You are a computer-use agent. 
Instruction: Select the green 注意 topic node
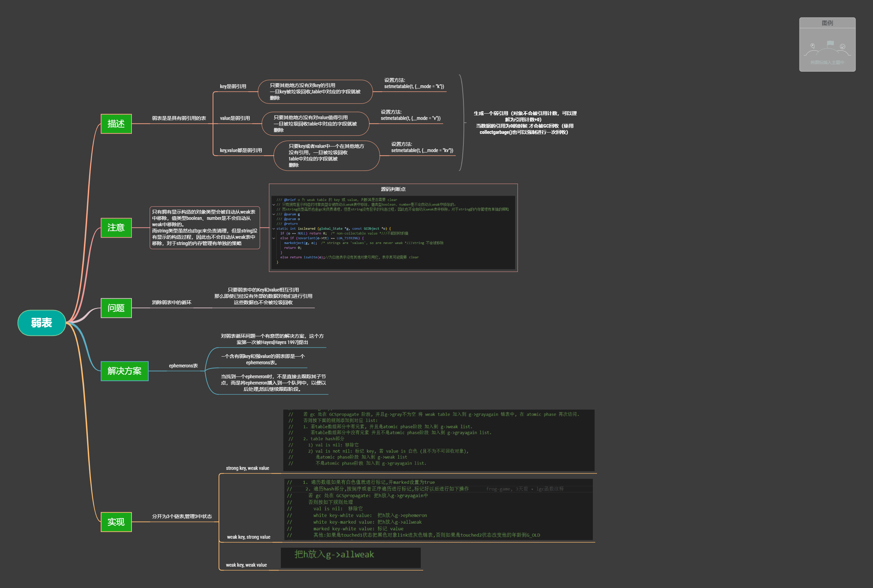point(116,228)
